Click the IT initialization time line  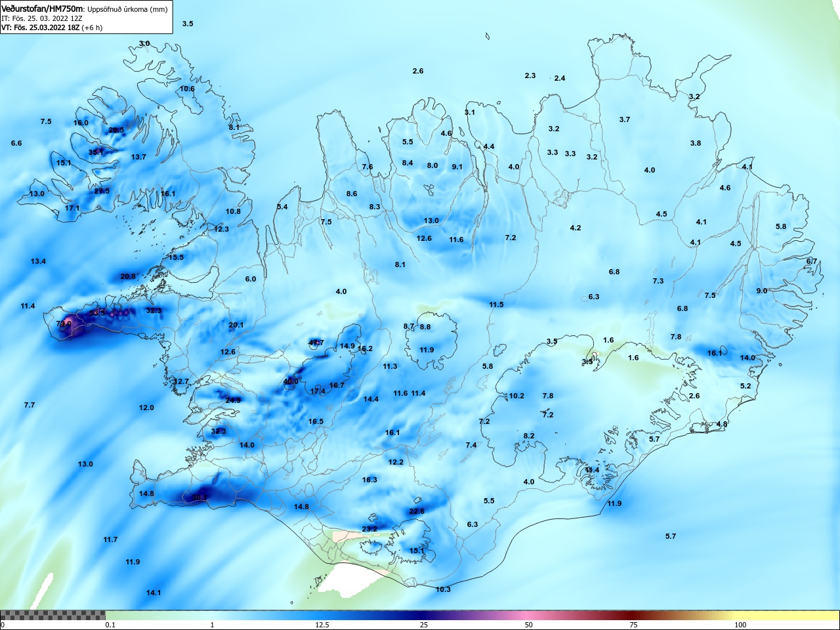point(42,18)
